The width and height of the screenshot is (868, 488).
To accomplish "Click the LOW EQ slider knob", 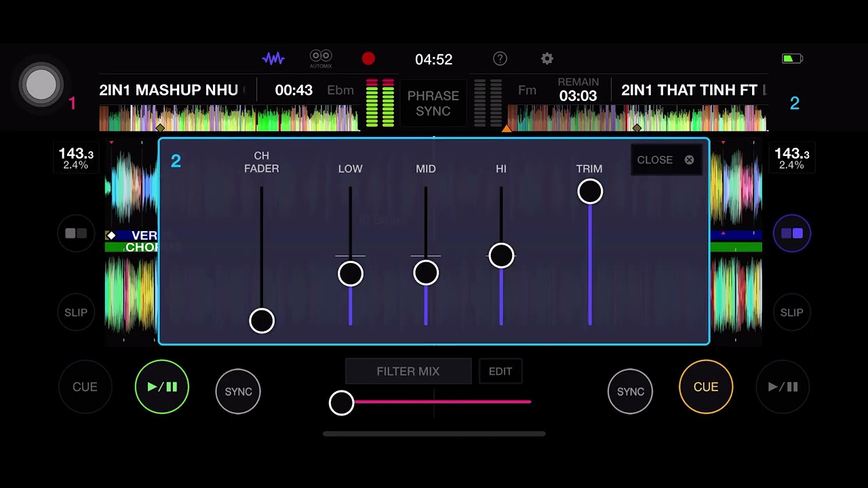I will [351, 274].
